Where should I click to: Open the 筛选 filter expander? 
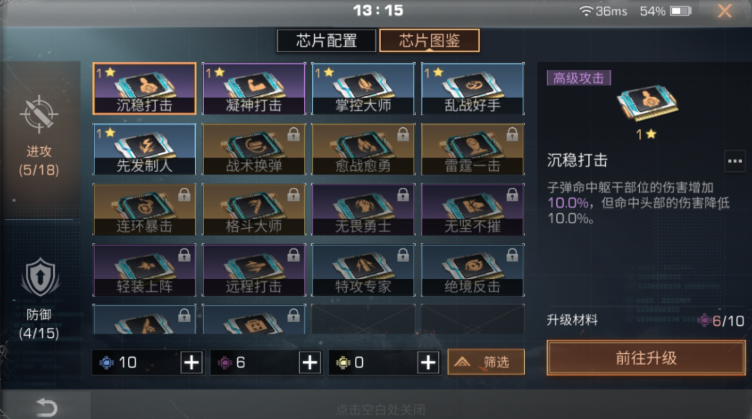tap(486, 362)
